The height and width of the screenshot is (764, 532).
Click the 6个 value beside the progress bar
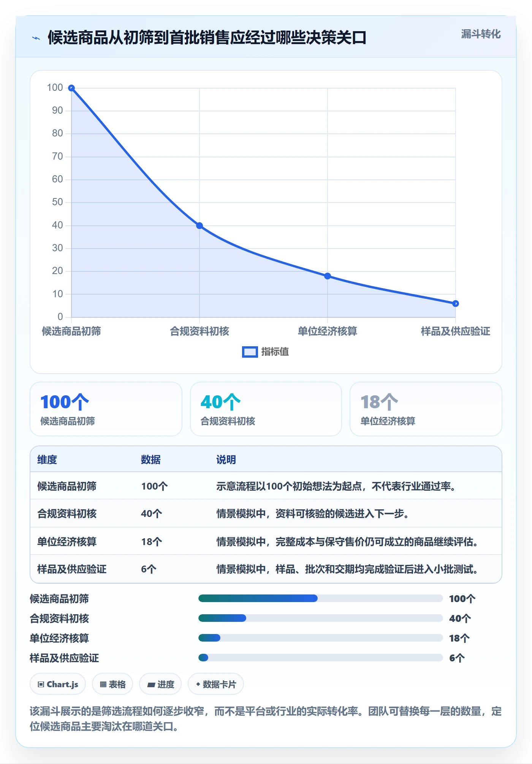coord(457,658)
